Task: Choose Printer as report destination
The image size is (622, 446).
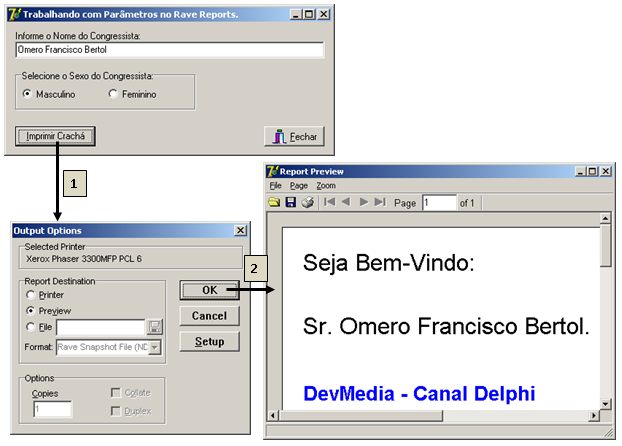Action: pos(30,295)
